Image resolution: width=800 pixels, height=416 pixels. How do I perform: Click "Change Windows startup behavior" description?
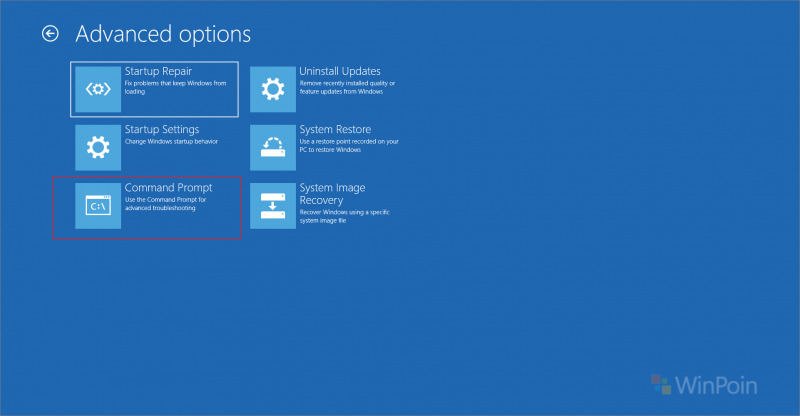tap(171, 141)
